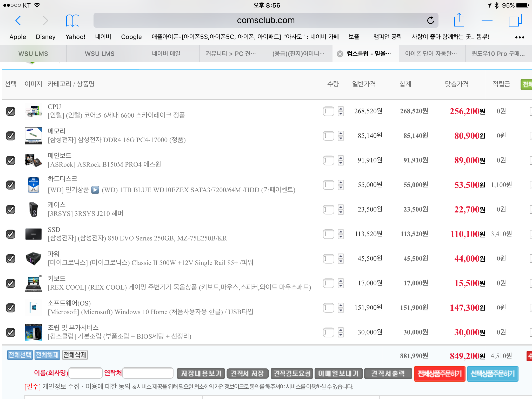Focus the 이름(회사명) input field
Screen dimensions: 532x399
point(85,373)
